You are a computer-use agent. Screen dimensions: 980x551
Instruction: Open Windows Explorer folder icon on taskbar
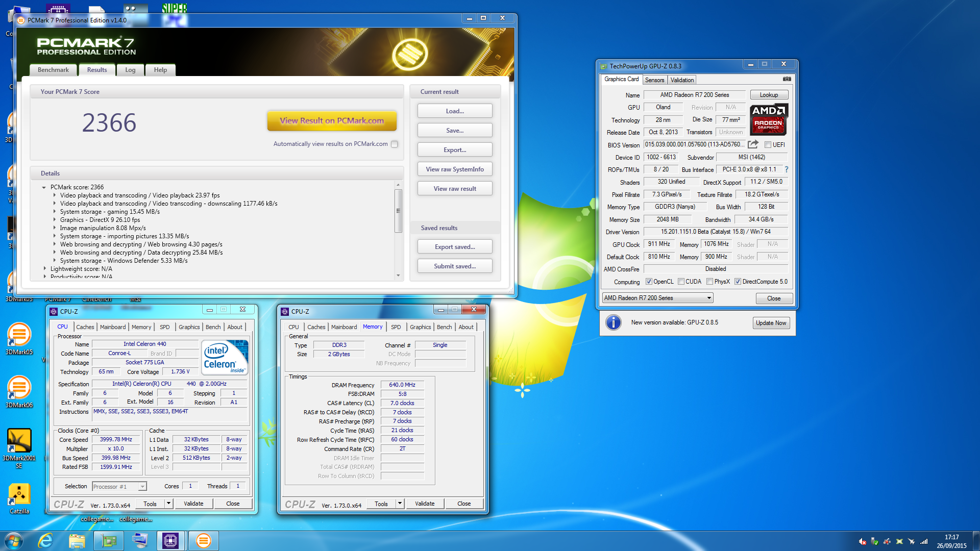pyautogui.click(x=77, y=540)
